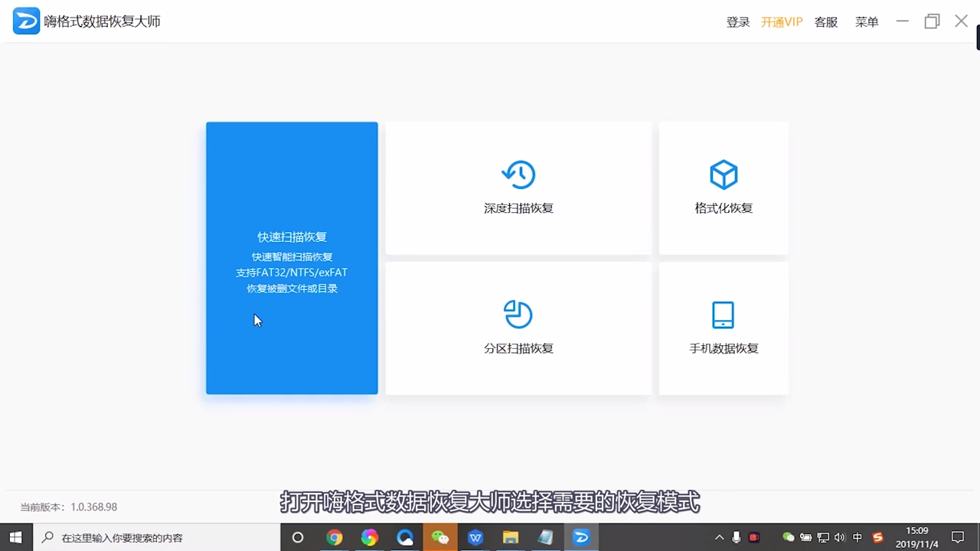
Task: Click the 嗨格式 taskbar app icon
Action: pos(581,537)
